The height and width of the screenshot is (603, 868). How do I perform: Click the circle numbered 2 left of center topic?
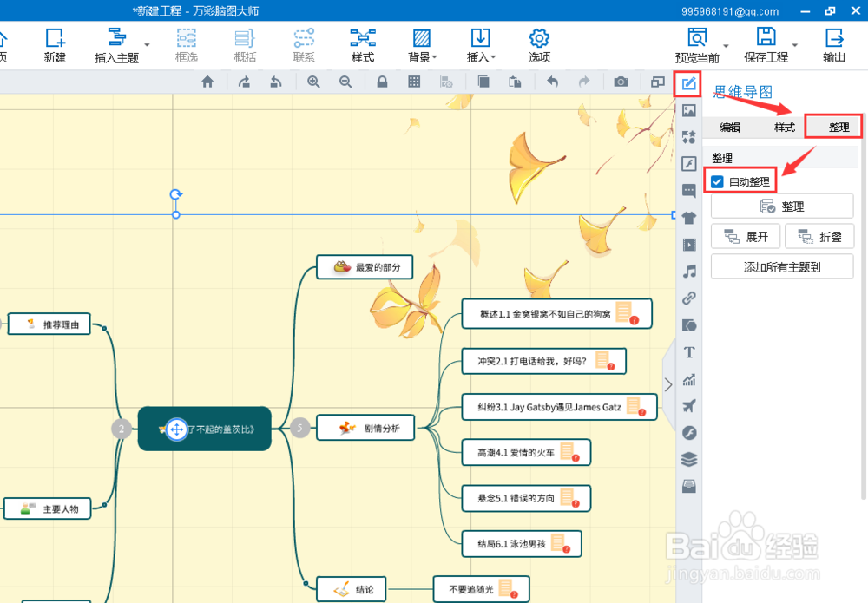122,429
